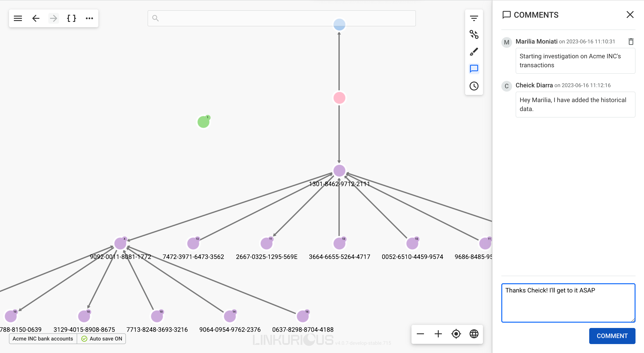The width and height of the screenshot is (644, 353).
Task: Open the three-dots more options menu
Action: point(89,18)
